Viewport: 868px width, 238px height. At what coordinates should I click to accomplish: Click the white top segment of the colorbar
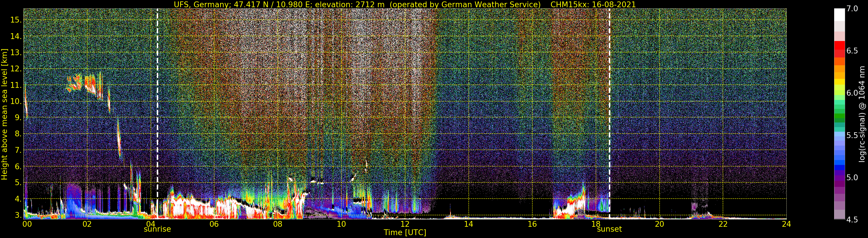coord(839,14)
